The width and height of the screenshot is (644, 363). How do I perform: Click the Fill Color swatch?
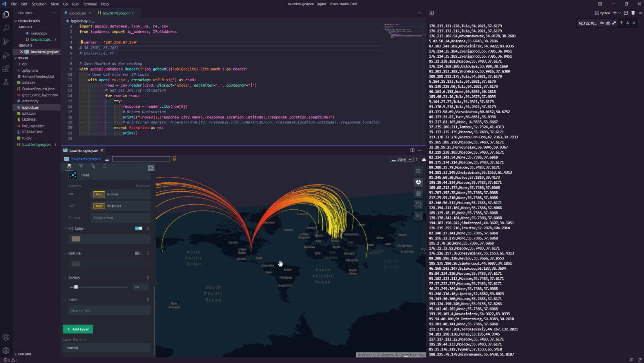pos(76,239)
